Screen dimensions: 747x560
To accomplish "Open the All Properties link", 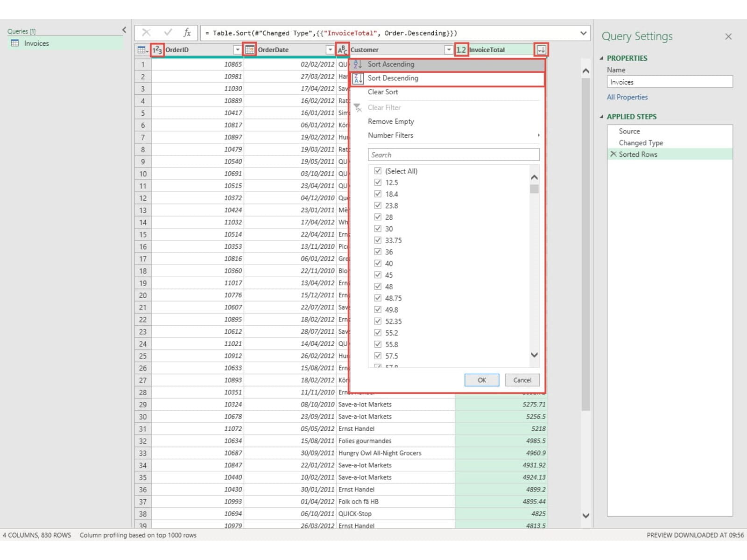I will pos(627,97).
